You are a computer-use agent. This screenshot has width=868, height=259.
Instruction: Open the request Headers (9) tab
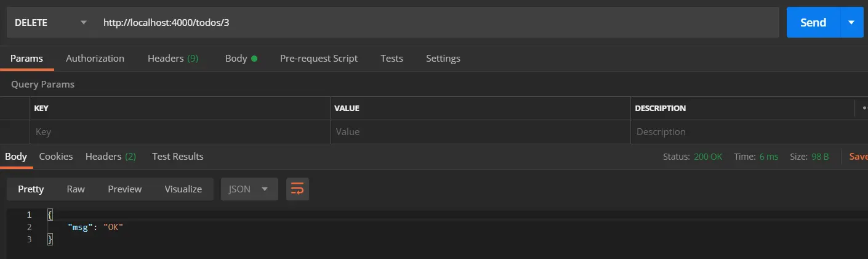click(x=172, y=59)
